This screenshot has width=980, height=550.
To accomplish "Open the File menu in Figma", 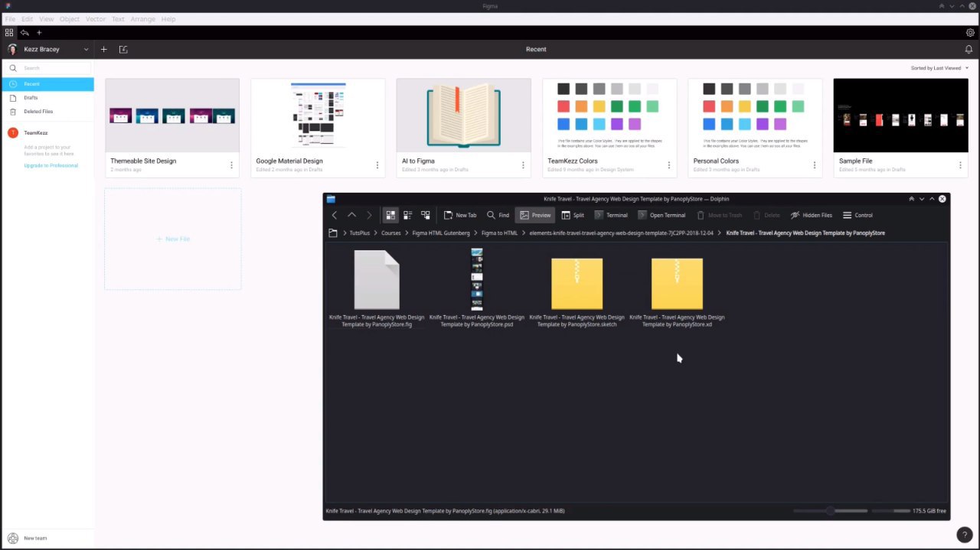I will click(x=10, y=19).
